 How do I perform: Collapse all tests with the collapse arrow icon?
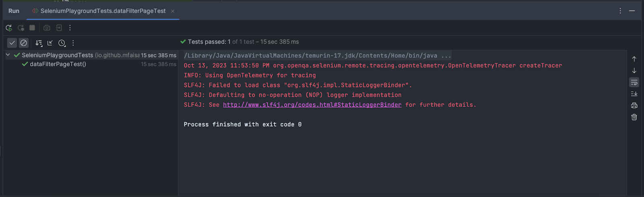click(x=50, y=43)
